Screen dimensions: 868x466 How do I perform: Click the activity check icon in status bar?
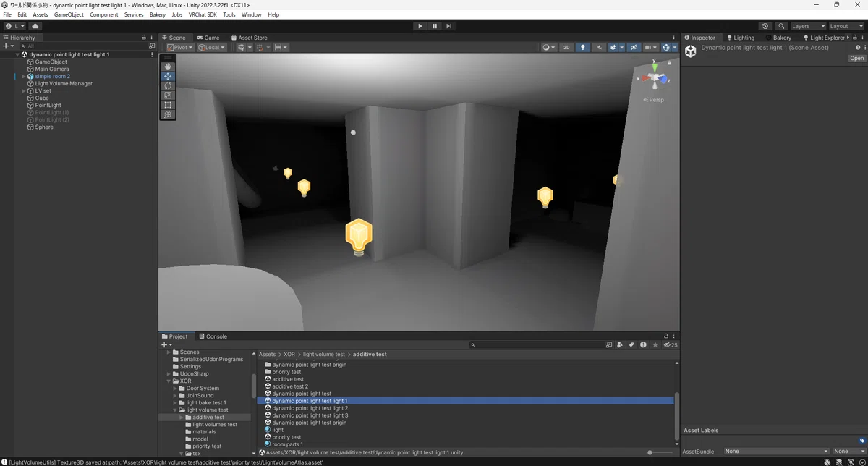tap(861, 462)
